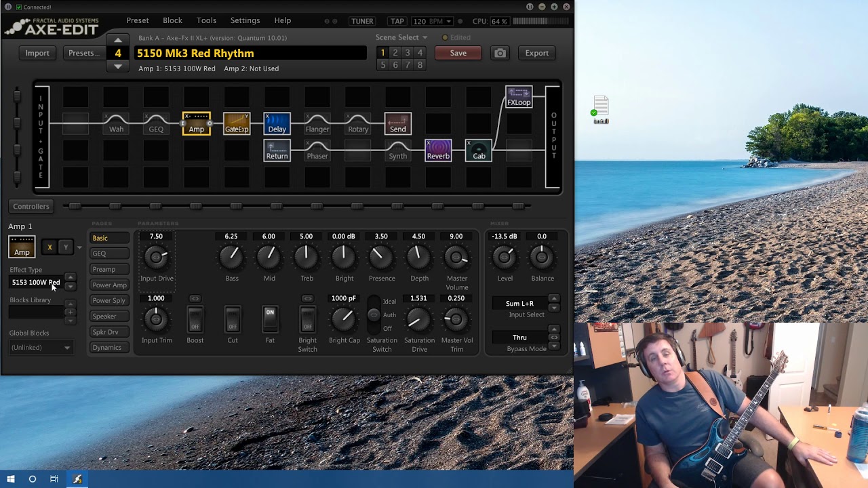Click the modifier icon above Boost switch
Image resolution: width=868 pixels, height=488 pixels.
pos(195,298)
